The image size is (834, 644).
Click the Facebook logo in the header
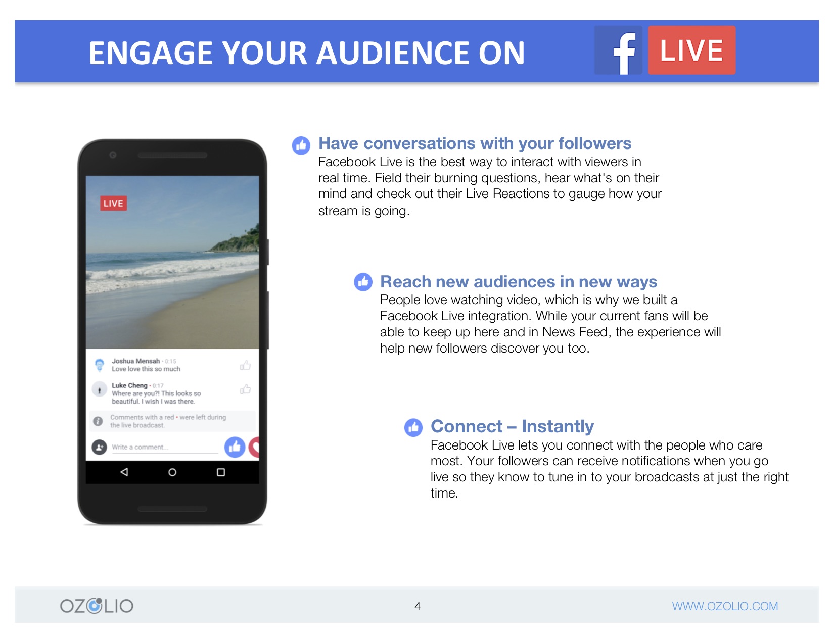point(618,51)
